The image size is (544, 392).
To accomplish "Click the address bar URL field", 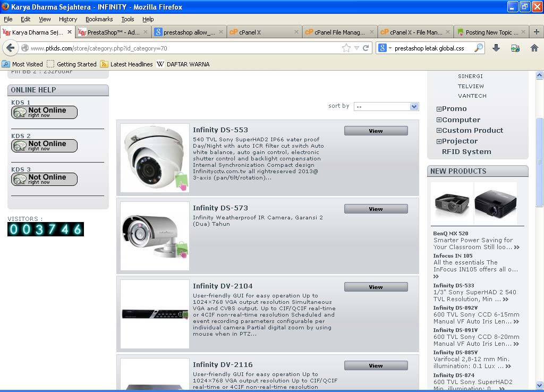I will coord(184,48).
